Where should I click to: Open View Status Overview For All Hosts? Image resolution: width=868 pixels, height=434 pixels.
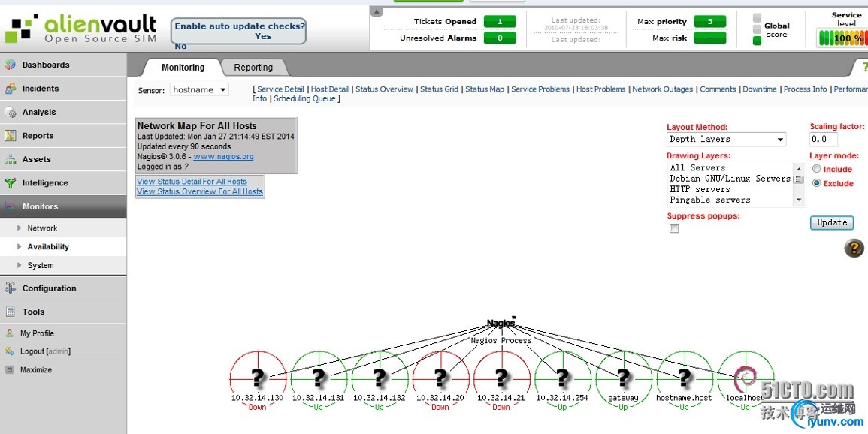point(200,191)
